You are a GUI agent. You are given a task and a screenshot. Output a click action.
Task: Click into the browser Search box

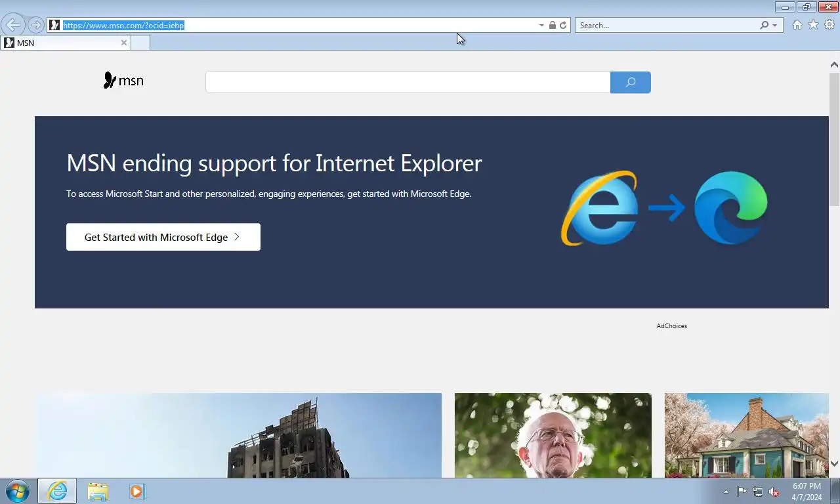click(667, 25)
